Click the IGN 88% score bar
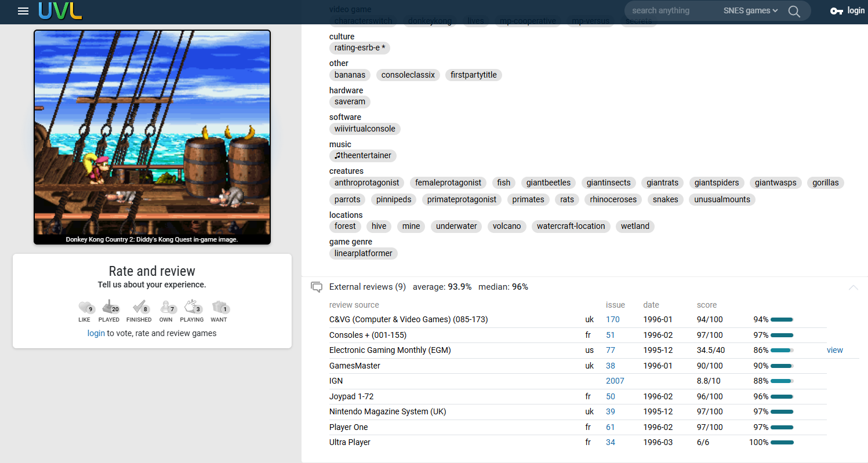The image size is (868, 463). coord(782,381)
